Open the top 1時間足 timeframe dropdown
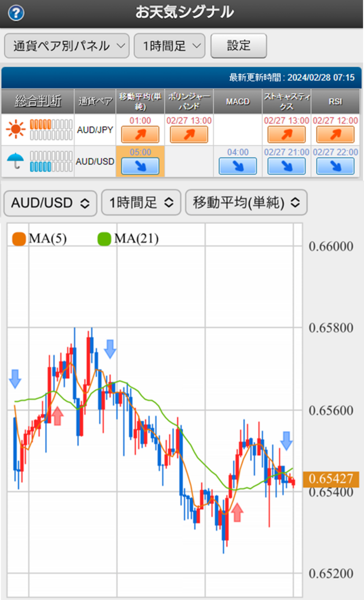Viewport: 364px width, 600px height. click(170, 46)
